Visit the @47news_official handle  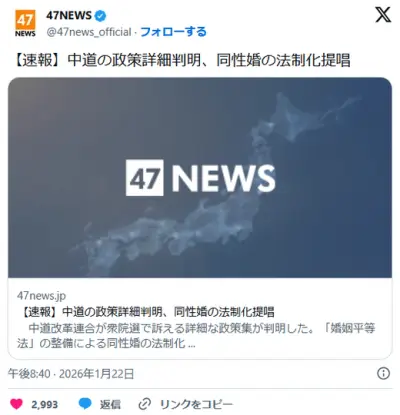point(89,32)
